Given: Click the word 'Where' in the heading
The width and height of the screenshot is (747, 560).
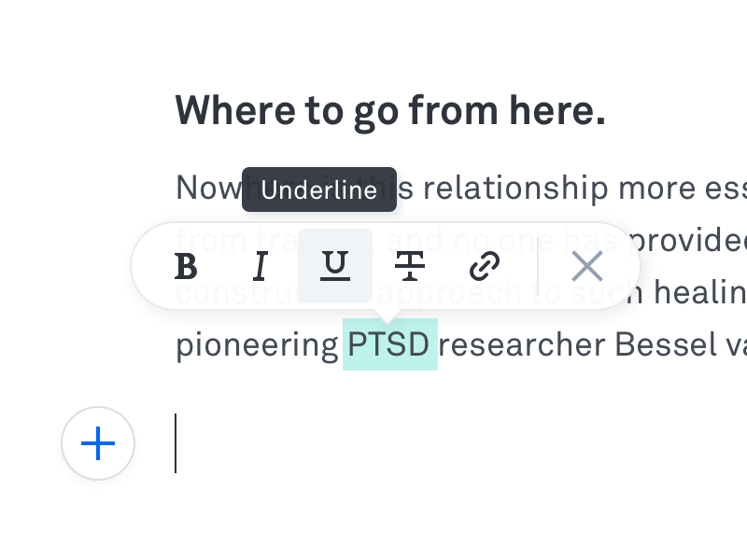Looking at the screenshot, I should pyautogui.click(x=235, y=110).
